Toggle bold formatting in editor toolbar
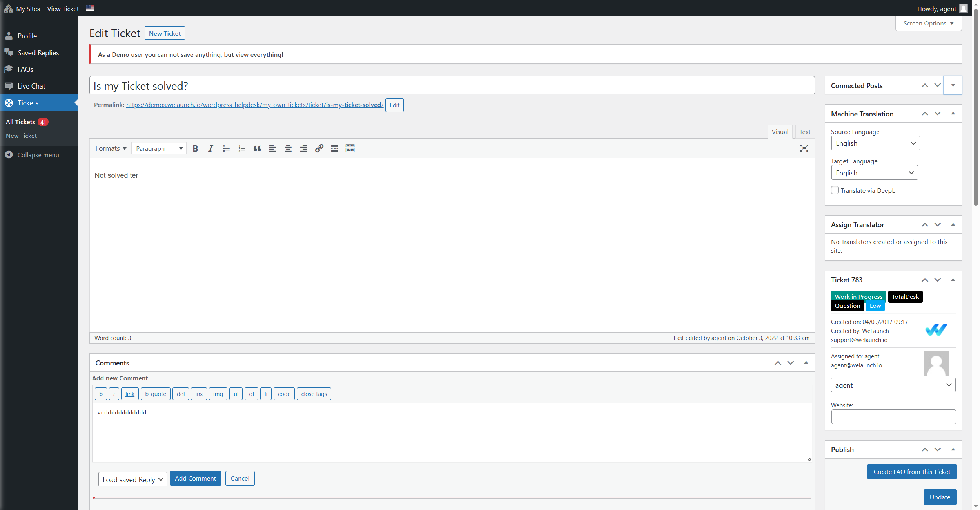 pyautogui.click(x=195, y=148)
